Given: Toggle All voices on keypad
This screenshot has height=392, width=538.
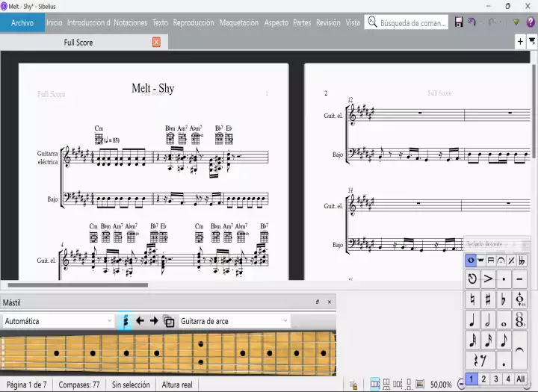Looking at the screenshot, I should [521, 379].
